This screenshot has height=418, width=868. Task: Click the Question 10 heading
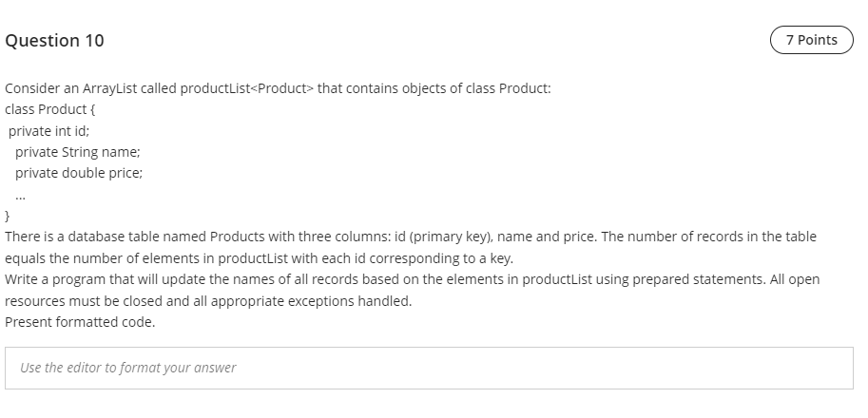click(54, 40)
